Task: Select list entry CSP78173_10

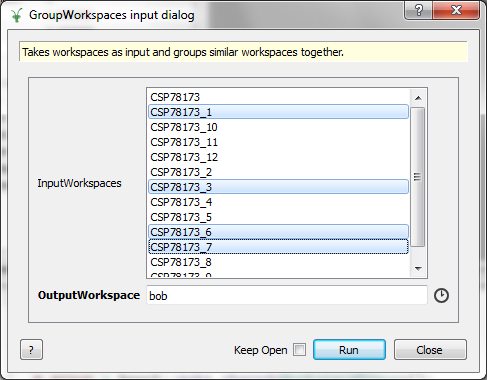Action: 279,127
